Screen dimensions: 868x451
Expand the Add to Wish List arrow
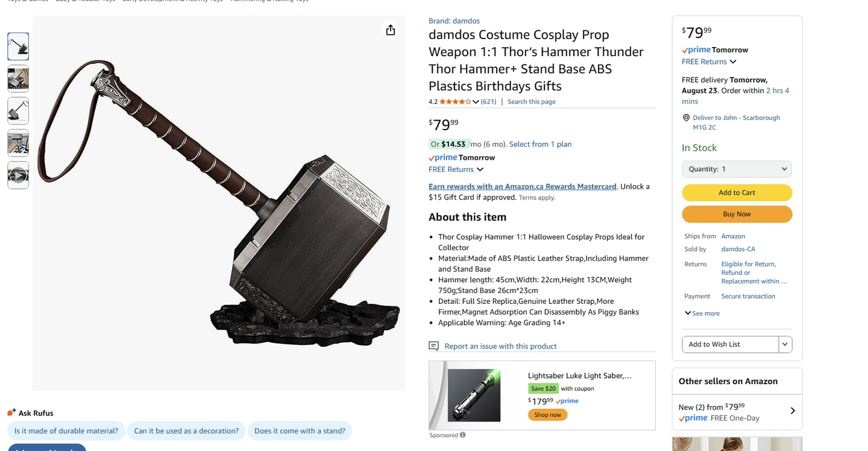click(785, 344)
